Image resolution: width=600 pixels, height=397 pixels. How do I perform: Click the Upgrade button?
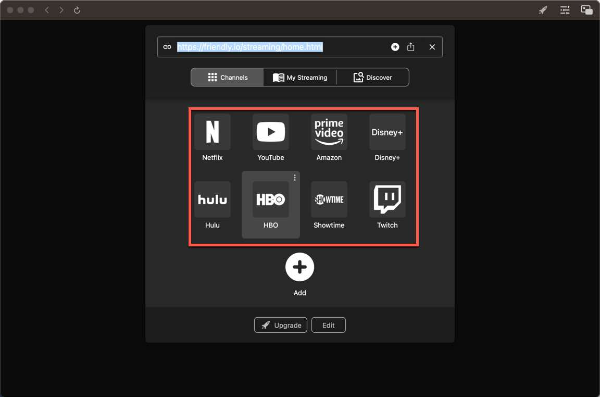pos(280,325)
